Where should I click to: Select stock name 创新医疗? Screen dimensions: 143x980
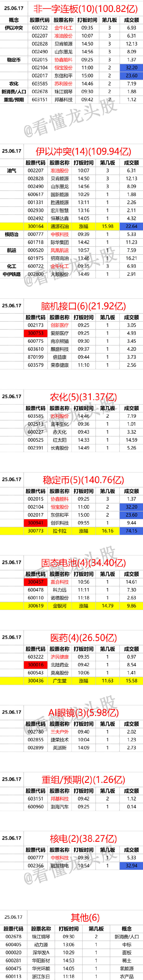click(x=60, y=325)
